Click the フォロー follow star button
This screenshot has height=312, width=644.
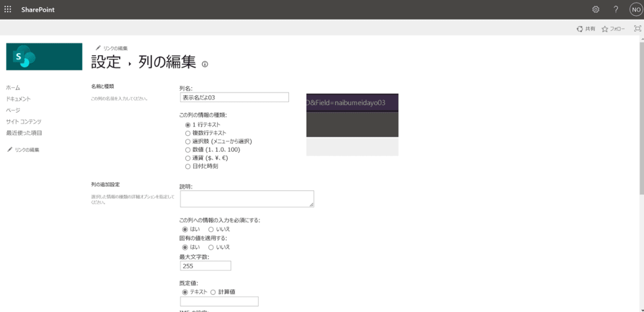tap(613, 28)
